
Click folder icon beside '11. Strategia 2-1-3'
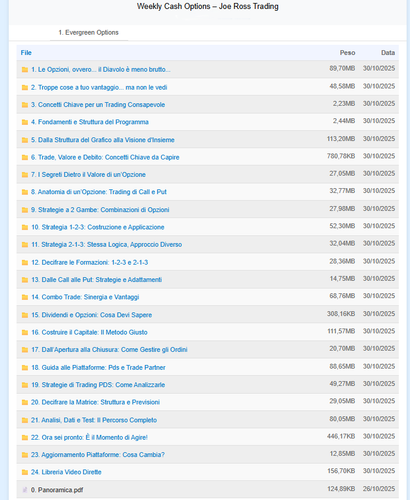tap(25, 245)
